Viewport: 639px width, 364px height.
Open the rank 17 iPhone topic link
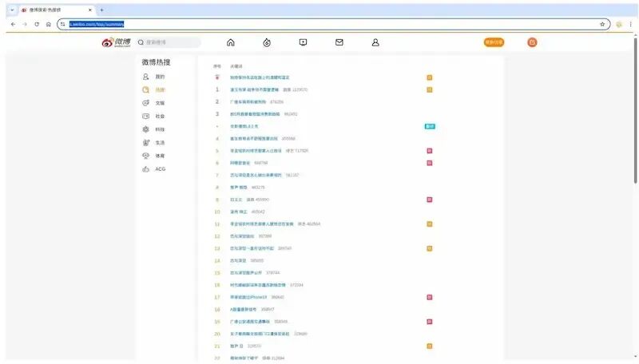coord(248,297)
